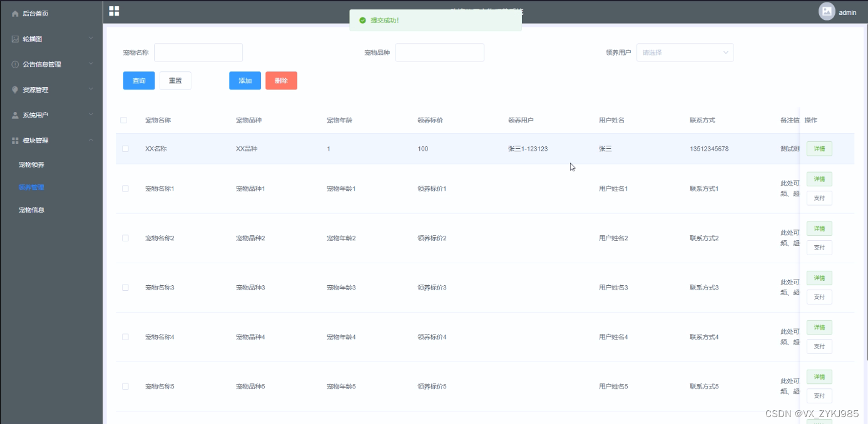Expand the 轮播图 sidebar menu arrow
Image resolution: width=868 pixels, height=424 pixels.
coord(91,39)
